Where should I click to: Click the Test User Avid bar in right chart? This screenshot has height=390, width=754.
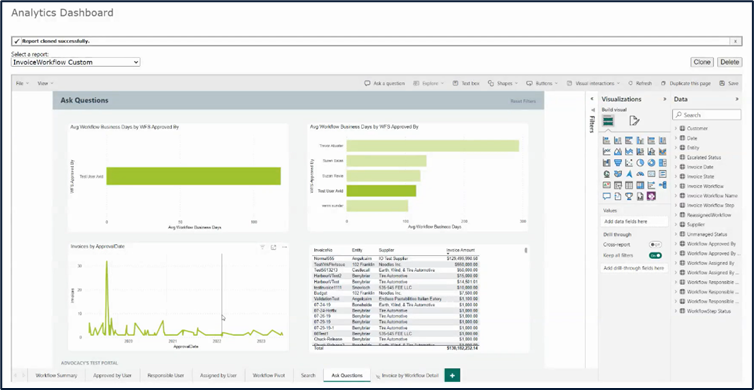pos(381,191)
